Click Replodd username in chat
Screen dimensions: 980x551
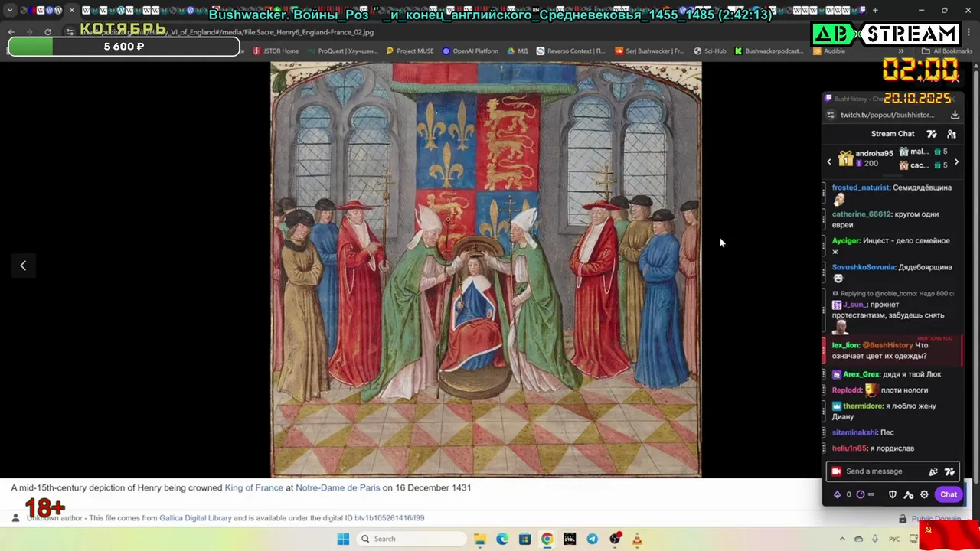[847, 390]
